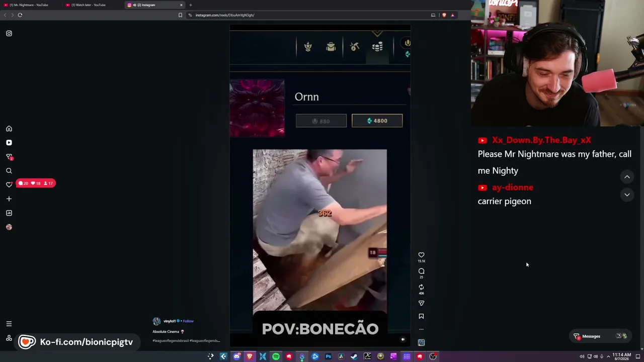Close the Instagram browser tab
The image size is (644, 362).
181,5
